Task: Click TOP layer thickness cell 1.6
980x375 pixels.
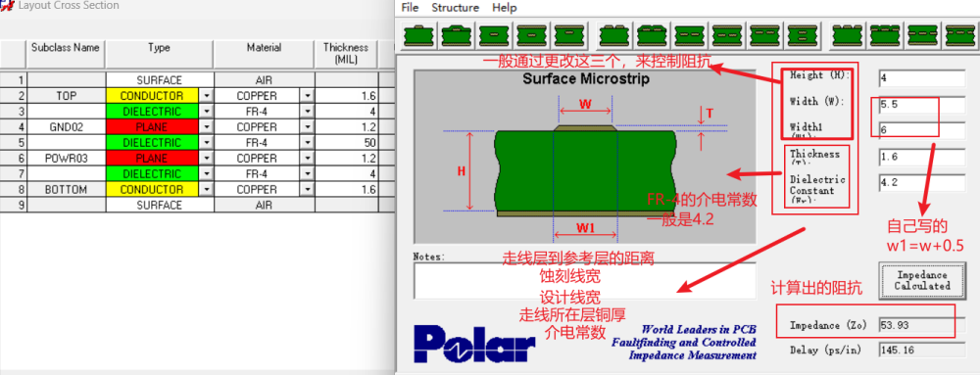Action: 346,96
